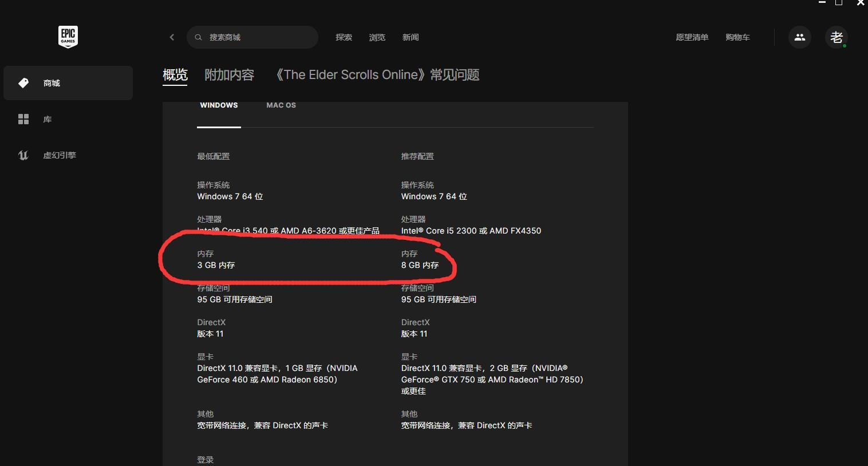The width and height of the screenshot is (868, 466).
Task: Click the recommended GTX 750 graphics card text
Action: (x=492, y=380)
